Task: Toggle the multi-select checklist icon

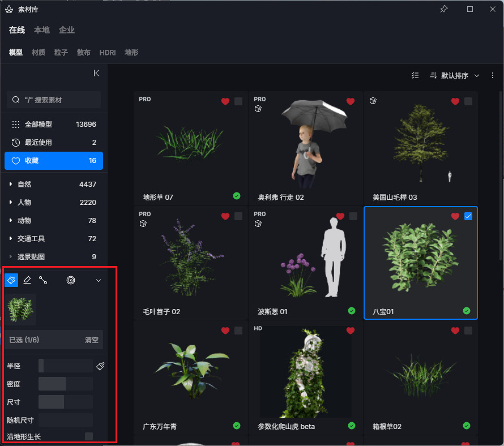Action: point(415,75)
